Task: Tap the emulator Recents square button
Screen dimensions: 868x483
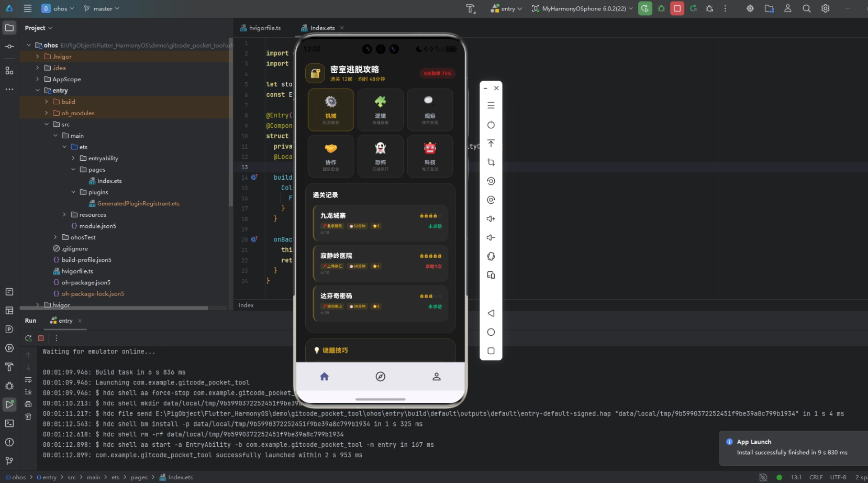Action: tap(491, 351)
